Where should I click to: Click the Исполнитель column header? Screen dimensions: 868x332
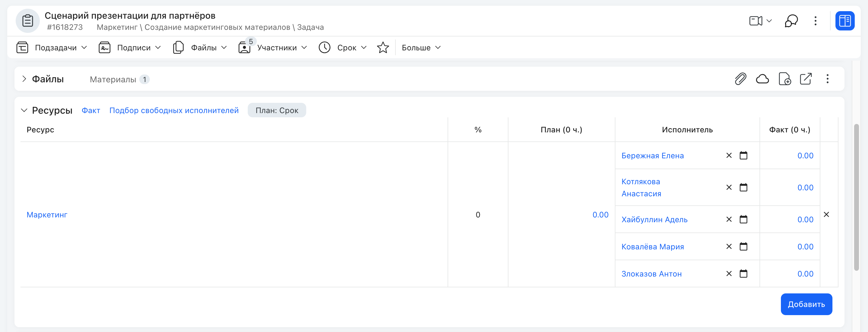tap(687, 130)
